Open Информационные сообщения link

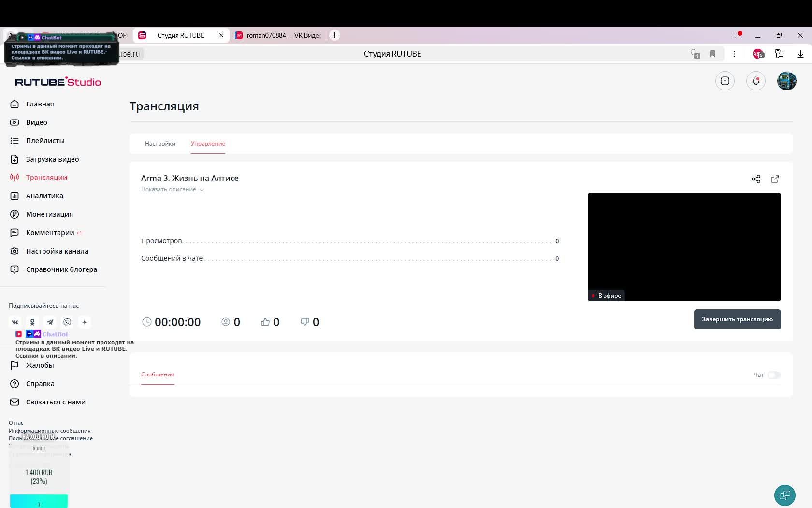click(x=50, y=431)
